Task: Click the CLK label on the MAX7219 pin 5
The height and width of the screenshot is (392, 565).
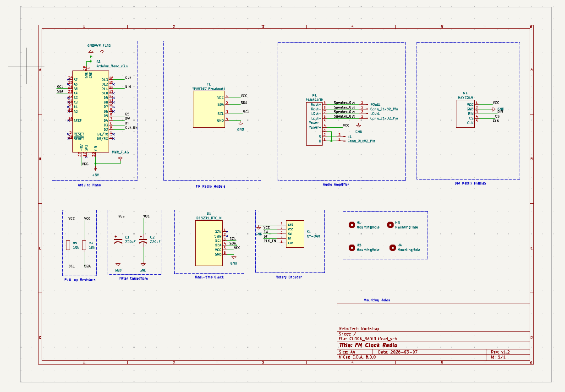Action: click(x=496, y=120)
